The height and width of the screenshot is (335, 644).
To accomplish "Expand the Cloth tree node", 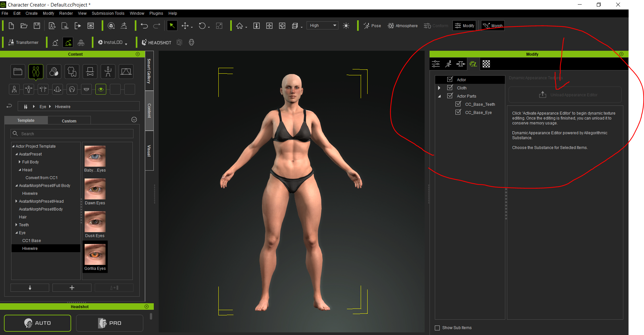I will click(x=439, y=88).
